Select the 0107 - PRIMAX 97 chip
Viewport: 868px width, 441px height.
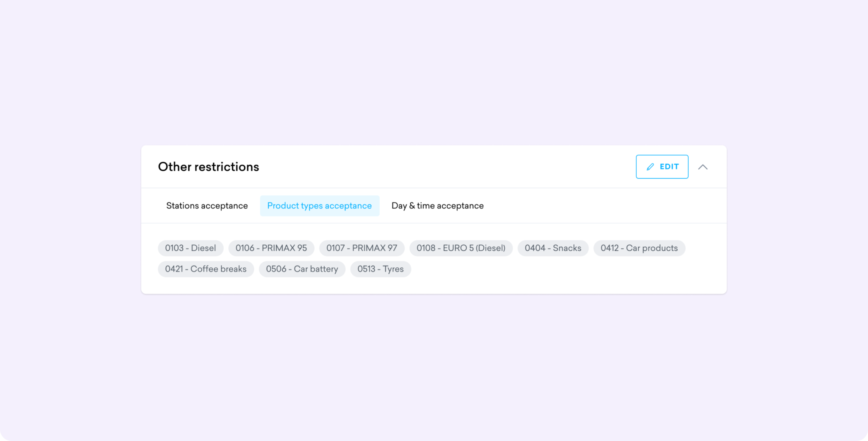361,248
